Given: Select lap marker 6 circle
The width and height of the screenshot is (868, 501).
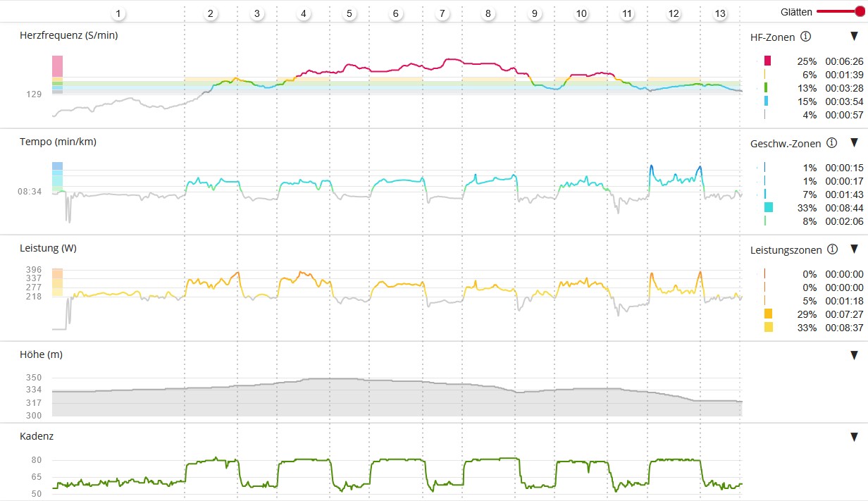Looking at the screenshot, I should (x=396, y=13).
